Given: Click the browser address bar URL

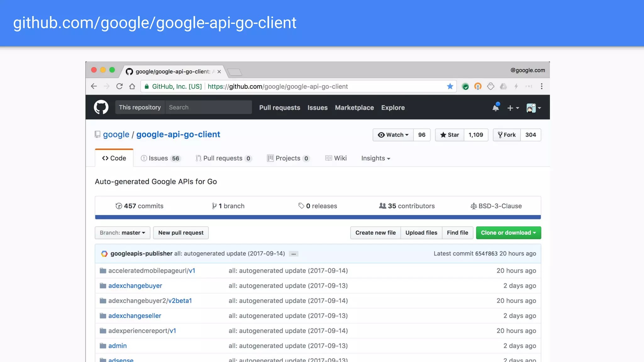Looking at the screenshot, I should (x=278, y=86).
